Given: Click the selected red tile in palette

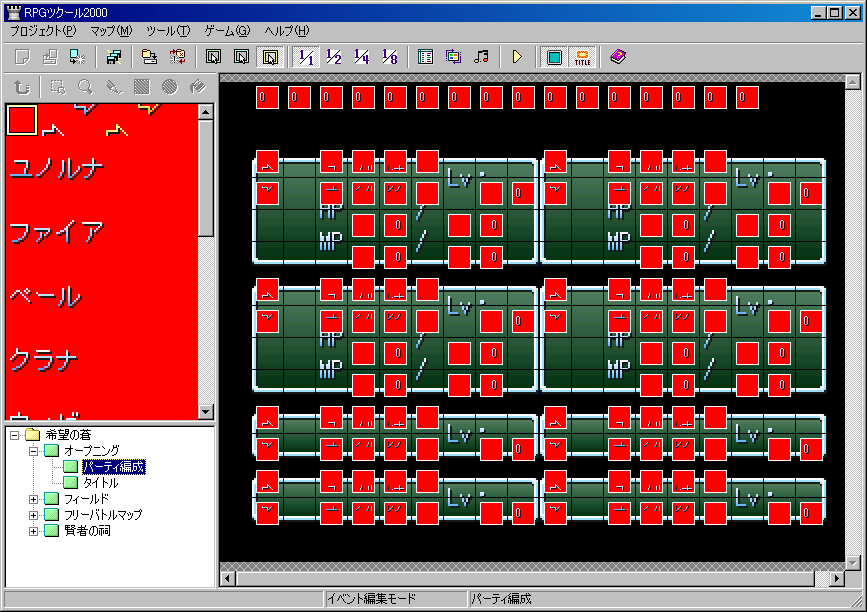Looking at the screenshot, I should tap(22, 120).
